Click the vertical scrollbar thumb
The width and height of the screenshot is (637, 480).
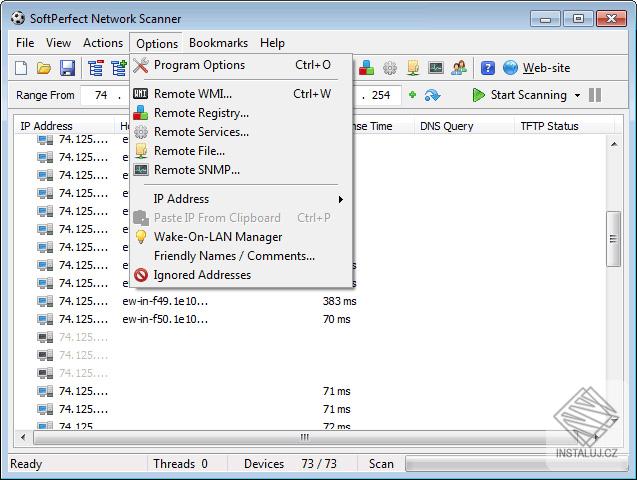tap(613, 239)
